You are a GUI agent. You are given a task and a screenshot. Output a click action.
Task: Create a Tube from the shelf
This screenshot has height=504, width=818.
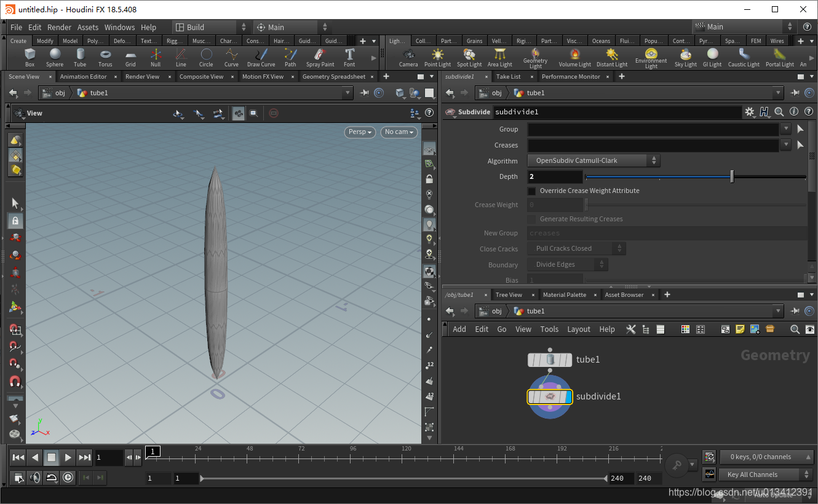[80, 58]
